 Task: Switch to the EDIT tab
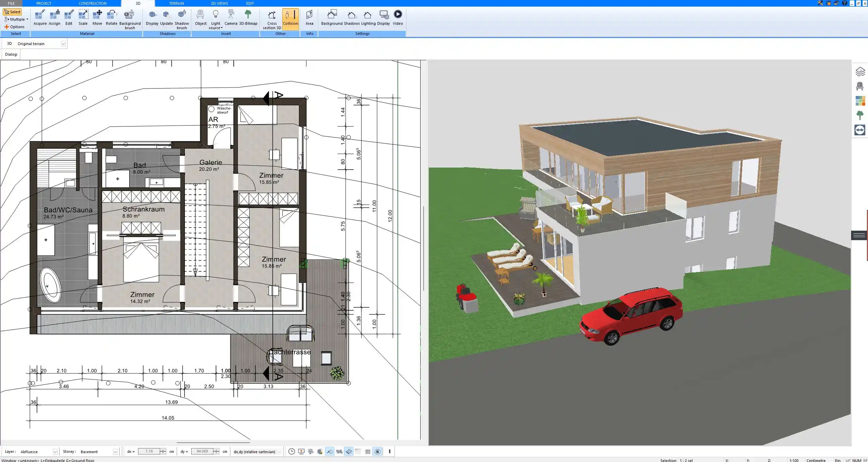250,3
